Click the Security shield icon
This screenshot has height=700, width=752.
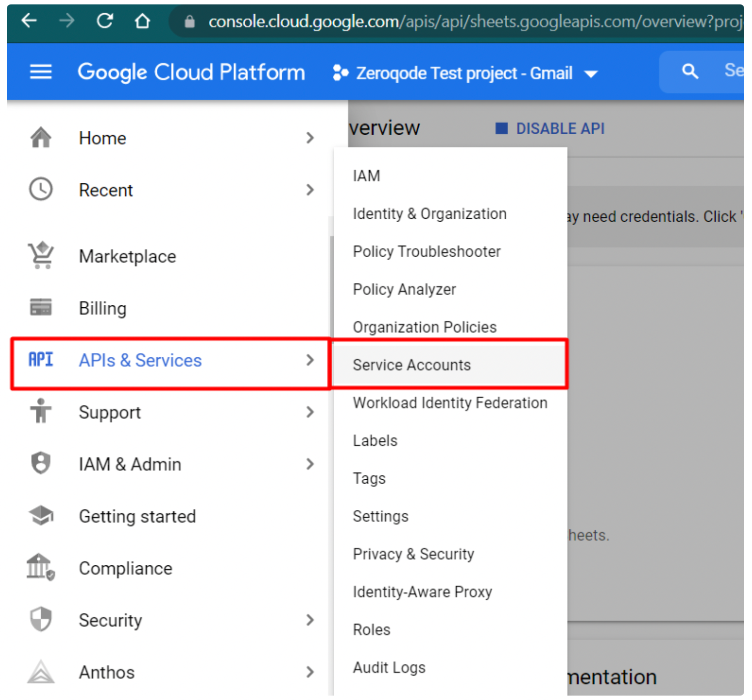40,620
